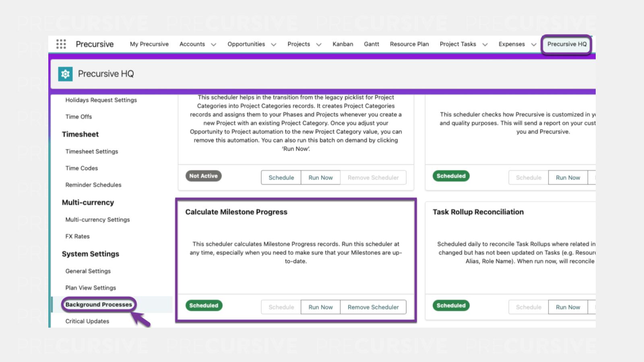
Task: Open the My Precursive tab
Action: (x=149, y=44)
